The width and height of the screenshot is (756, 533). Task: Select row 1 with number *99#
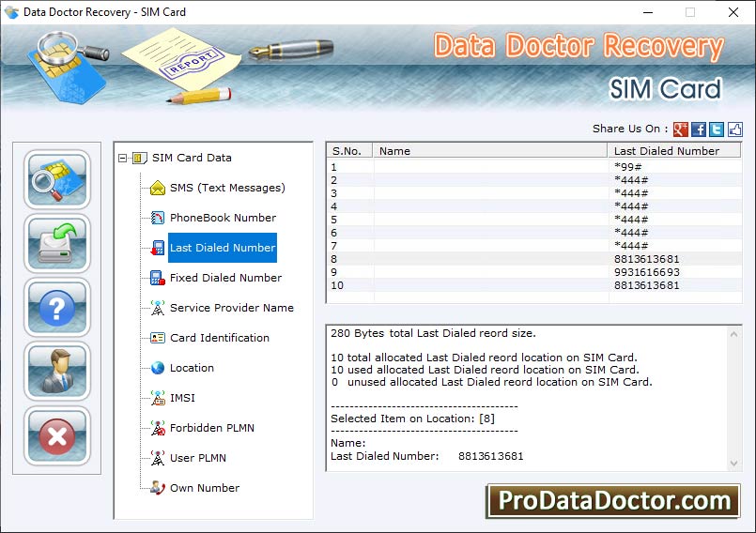pos(533,167)
